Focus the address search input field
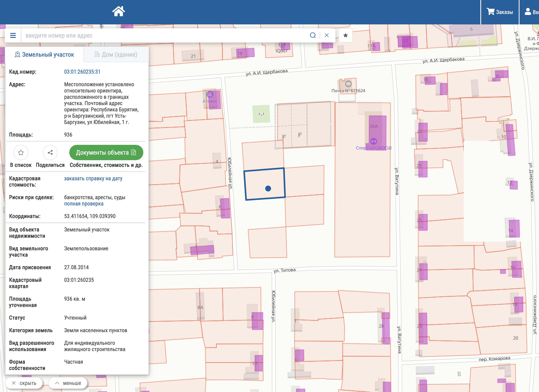The image size is (539, 392). [164, 35]
